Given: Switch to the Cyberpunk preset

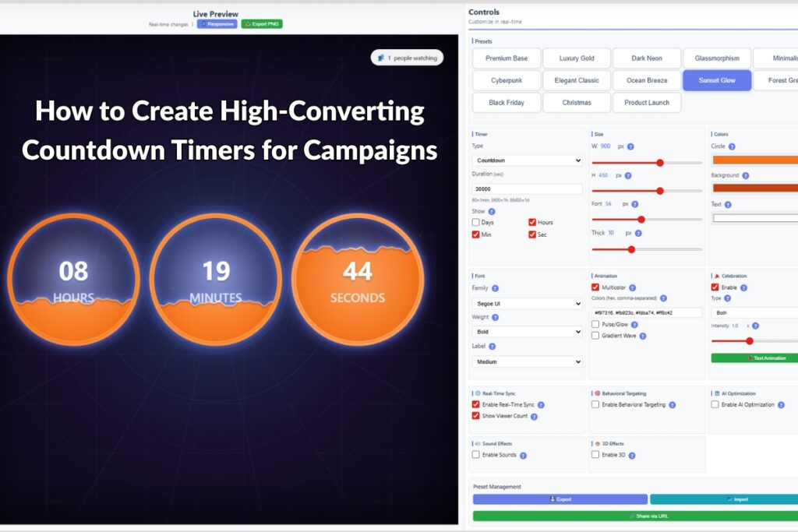Looking at the screenshot, I should tap(505, 80).
